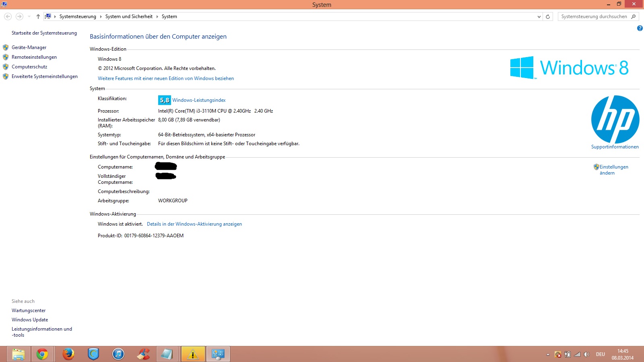
Task: Click the shield icon beside Computerschutz
Action: point(6,67)
